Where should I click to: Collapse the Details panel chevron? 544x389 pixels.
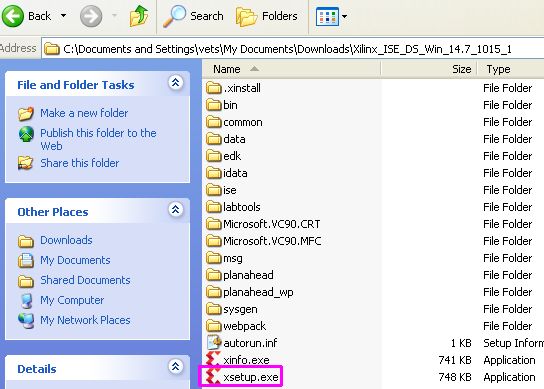tap(176, 366)
